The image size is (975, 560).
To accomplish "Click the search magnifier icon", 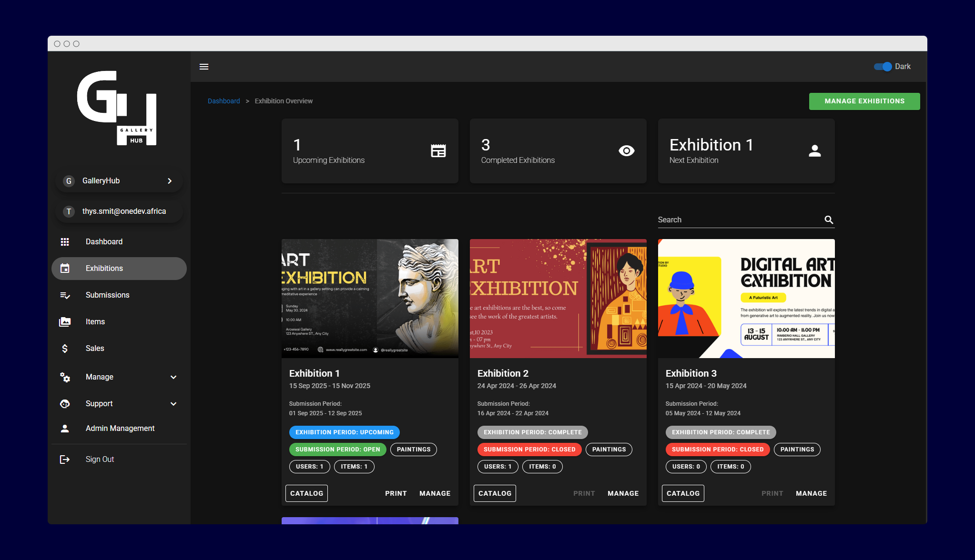I will tap(829, 220).
